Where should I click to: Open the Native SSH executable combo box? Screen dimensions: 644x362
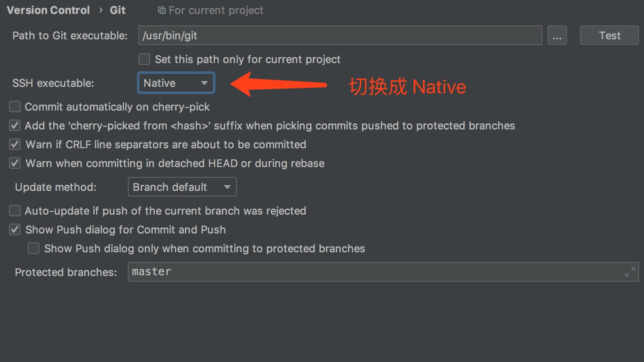176,83
